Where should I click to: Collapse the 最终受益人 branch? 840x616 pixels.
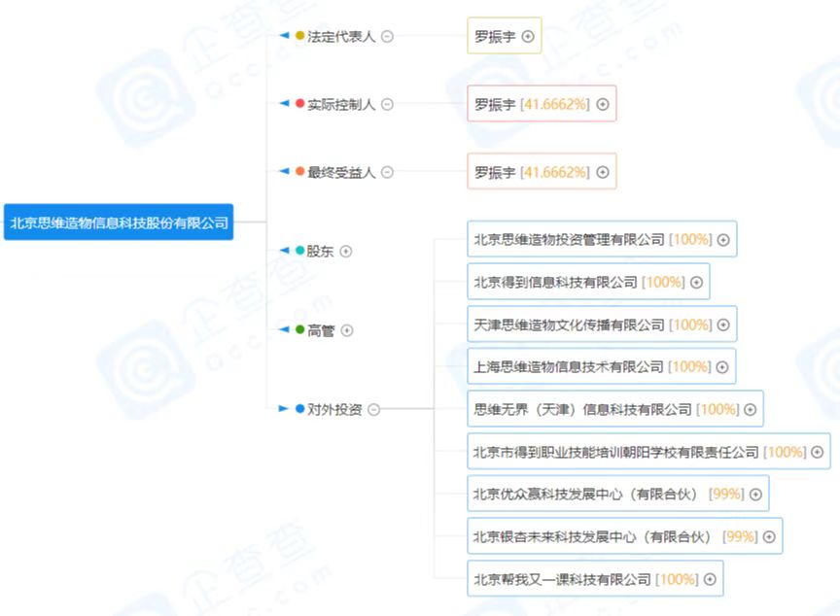click(x=388, y=172)
